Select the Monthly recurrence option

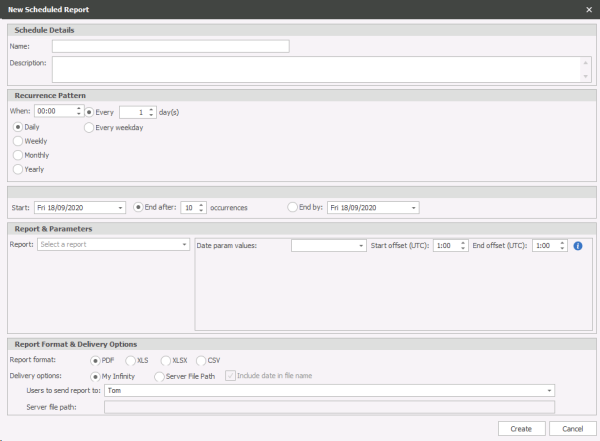[x=17, y=156]
